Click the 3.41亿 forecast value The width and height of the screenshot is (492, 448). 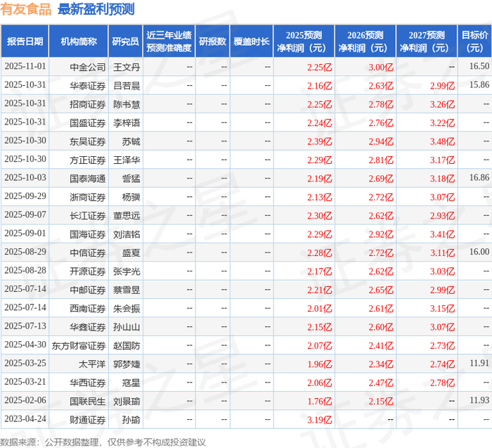pos(442,234)
